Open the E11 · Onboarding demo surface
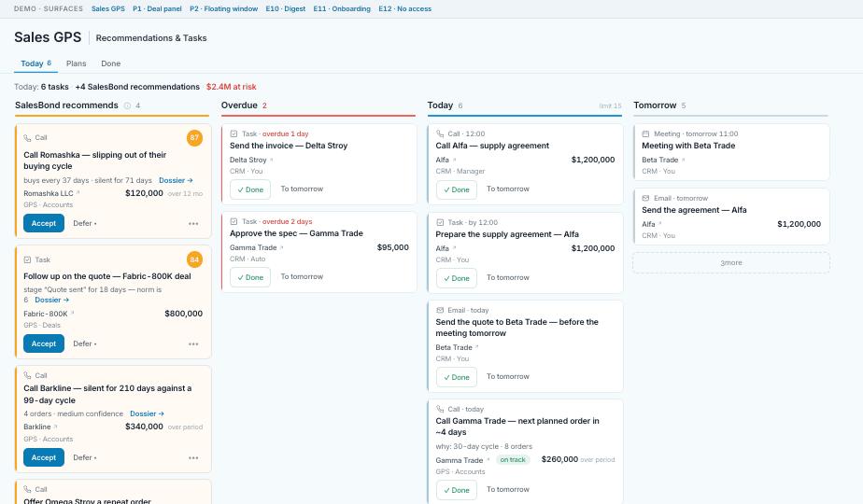This screenshot has width=863, height=504. 342,8
